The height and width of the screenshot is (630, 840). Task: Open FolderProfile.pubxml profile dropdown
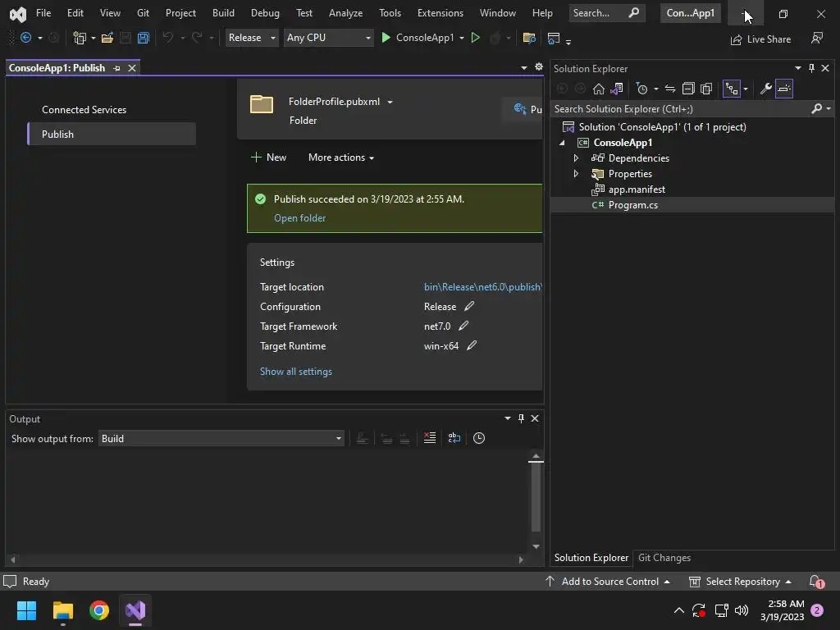pos(390,102)
